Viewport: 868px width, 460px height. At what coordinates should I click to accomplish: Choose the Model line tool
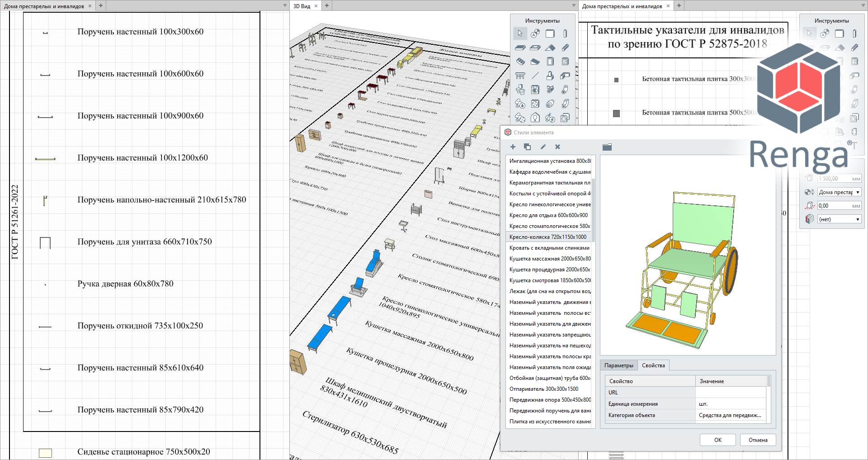(535, 76)
